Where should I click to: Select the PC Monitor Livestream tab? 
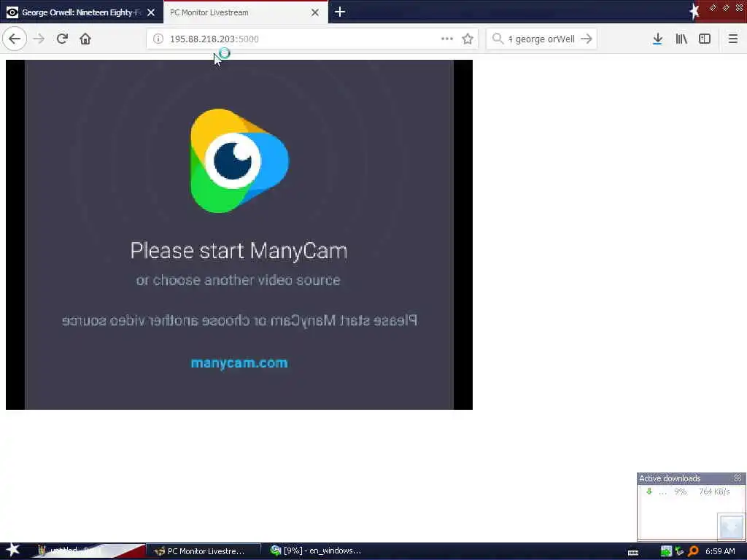click(x=245, y=12)
